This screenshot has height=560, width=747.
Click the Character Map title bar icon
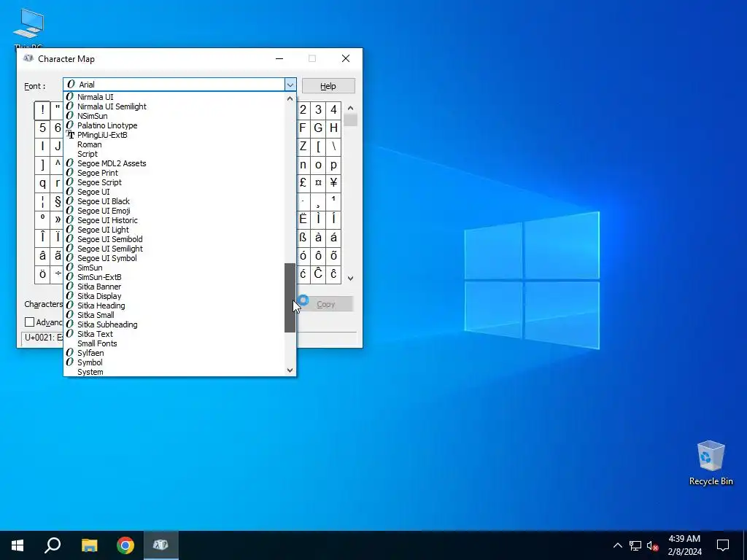[x=28, y=58]
